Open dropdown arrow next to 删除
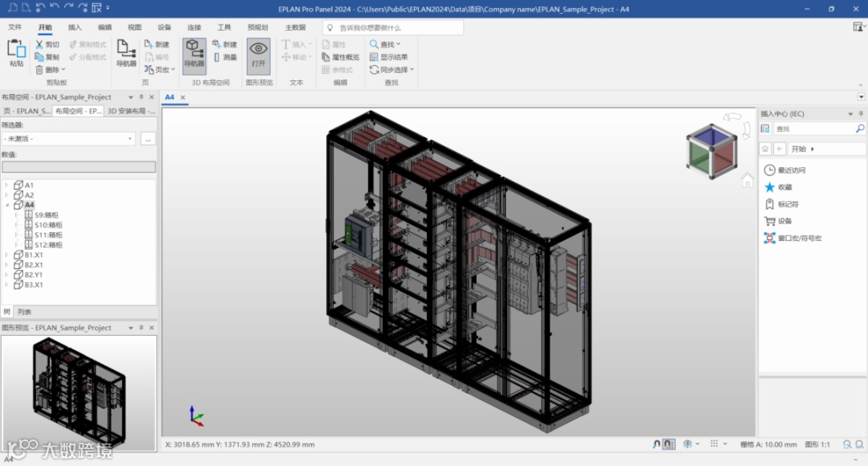The height and width of the screenshot is (466, 868). pyautogui.click(x=63, y=70)
